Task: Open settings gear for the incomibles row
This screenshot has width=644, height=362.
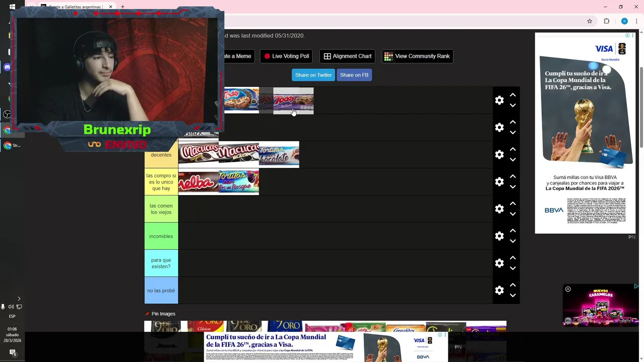Action: tap(499, 236)
